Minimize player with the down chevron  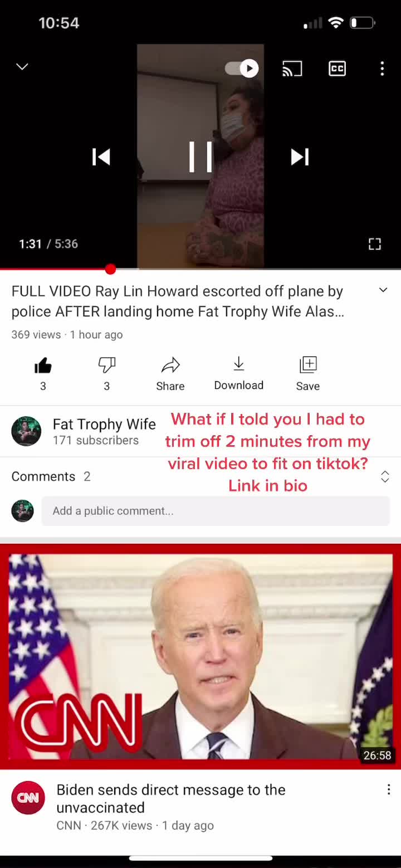pyautogui.click(x=22, y=67)
